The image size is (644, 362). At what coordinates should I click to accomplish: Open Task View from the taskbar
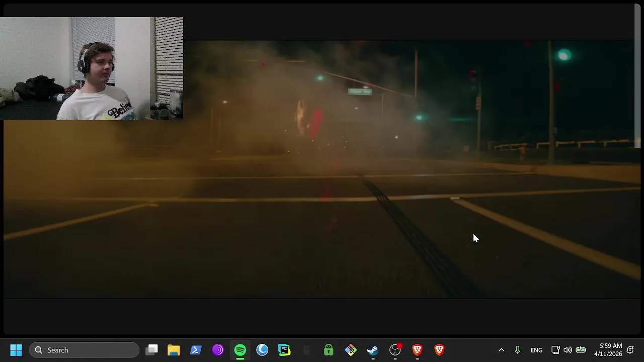coord(152,350)
